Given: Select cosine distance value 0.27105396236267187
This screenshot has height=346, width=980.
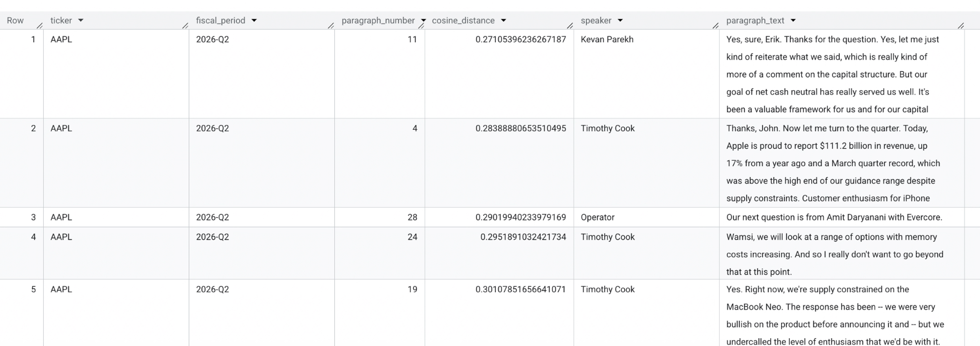Looking at the screenshot, I should point(520,39).
